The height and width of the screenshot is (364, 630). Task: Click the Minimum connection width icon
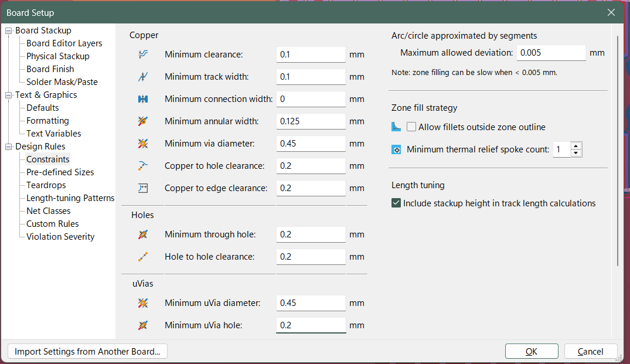pos(142,99)
